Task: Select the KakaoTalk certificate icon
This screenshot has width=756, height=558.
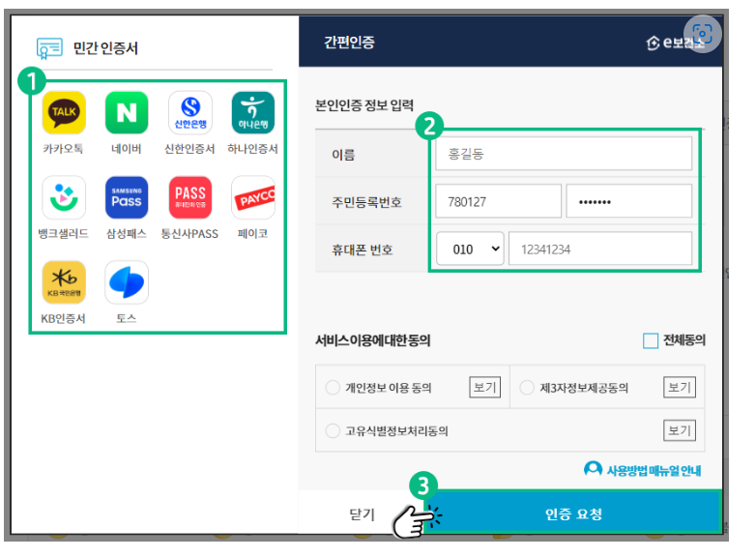Action: (64, 112)
